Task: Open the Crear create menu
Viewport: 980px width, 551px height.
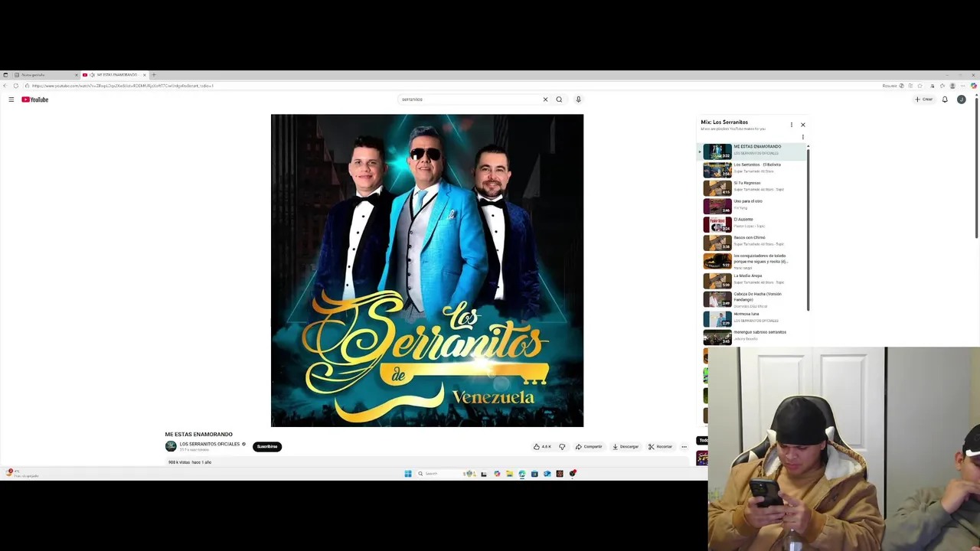Action: coord(923,99)
